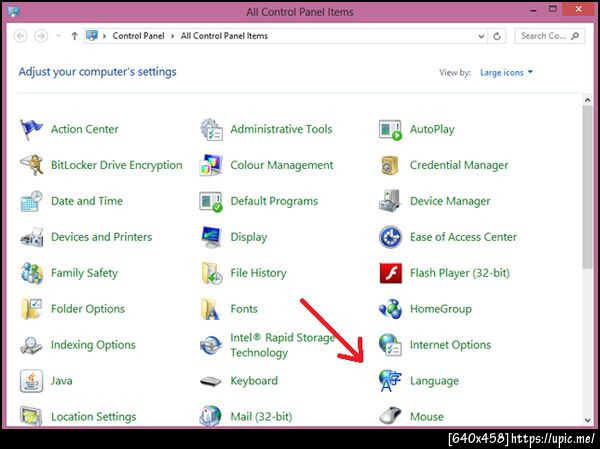Screen dimensions: 600x449
Task: Open the File History folder icon
Action: click(x=212, y=273)
